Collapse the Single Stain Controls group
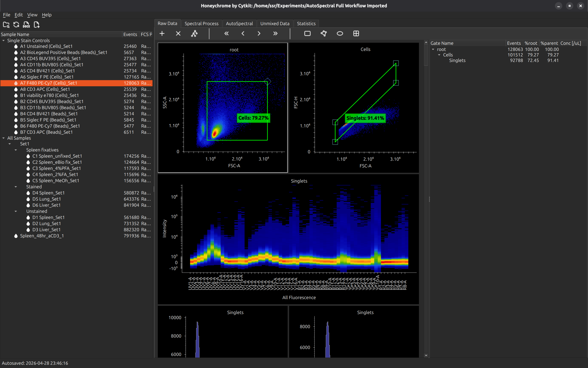This screenshot has height=368, width=588. tap(4, 41)
